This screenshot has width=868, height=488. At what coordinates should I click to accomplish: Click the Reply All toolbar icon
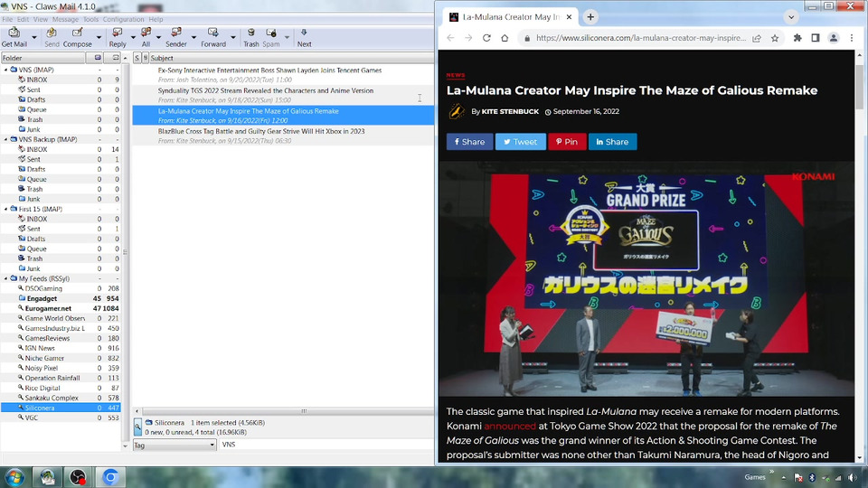[146, 37]
